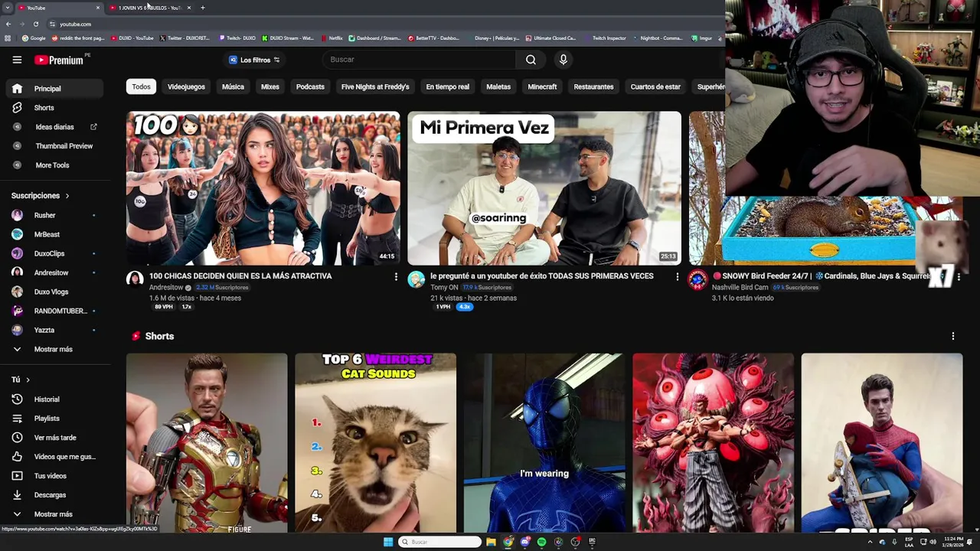This screenshot has height=551, width=980.
Task: Expand Mostrar más under Tú section
Action: 54,514
